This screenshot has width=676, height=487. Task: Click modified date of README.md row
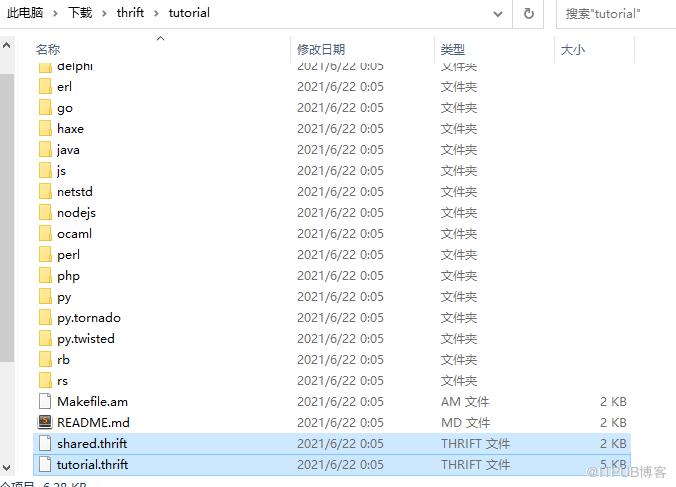pyautogui.click(x=340, y=422)
